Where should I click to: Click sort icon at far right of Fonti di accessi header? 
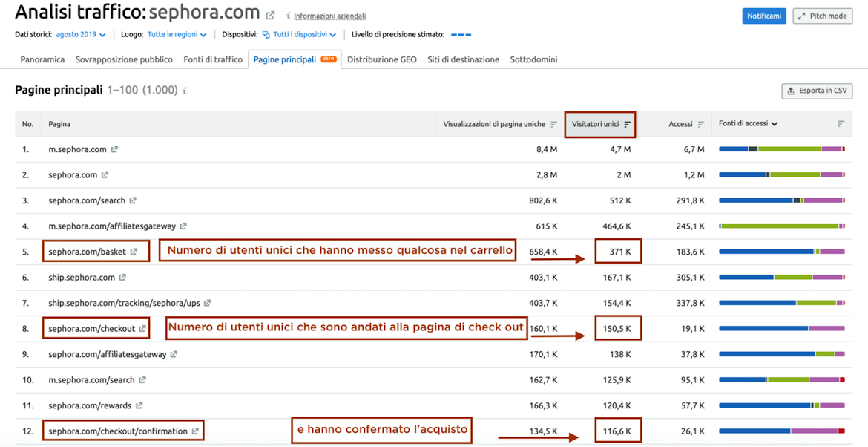[x=841, y=124]
